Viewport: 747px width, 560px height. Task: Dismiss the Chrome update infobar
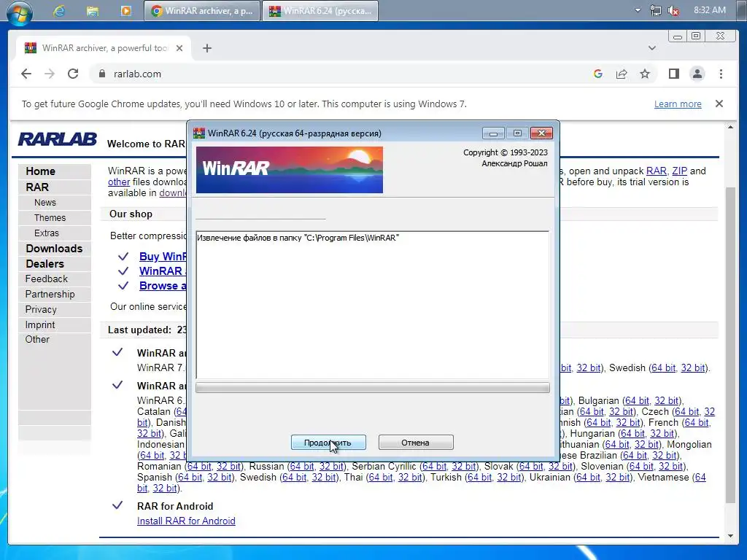click(719, 104)
